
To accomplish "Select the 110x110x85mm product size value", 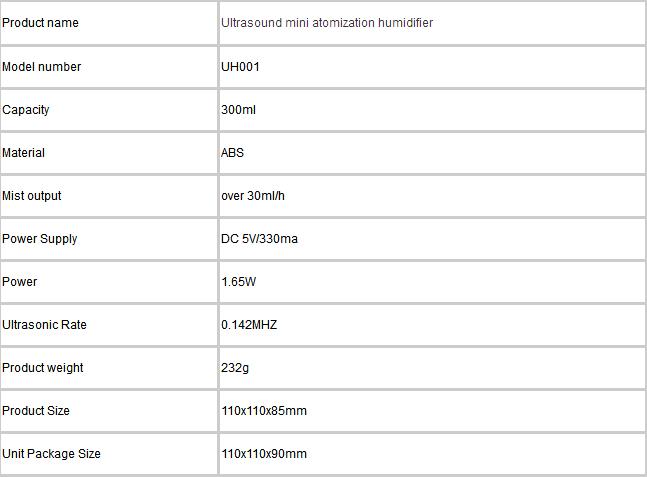I will point(264,411).
